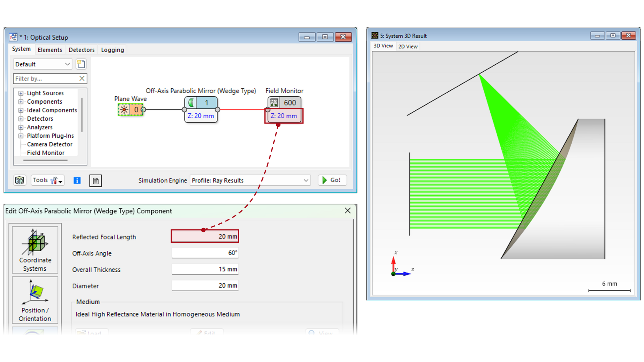This screenshot has width=644, height=362.
Task: Click the blue info icon
Action: pos(77,181)
